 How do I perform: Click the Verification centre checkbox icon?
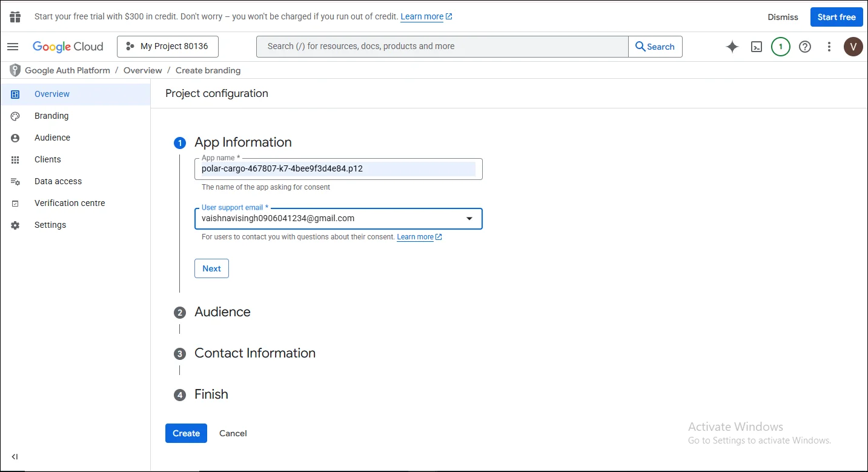click(x=15, y=204)
